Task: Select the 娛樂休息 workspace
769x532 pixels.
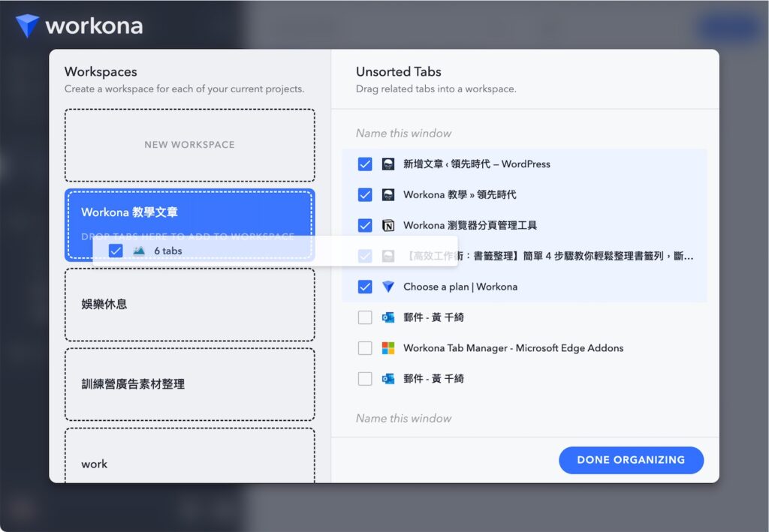Action: [190, 304]
